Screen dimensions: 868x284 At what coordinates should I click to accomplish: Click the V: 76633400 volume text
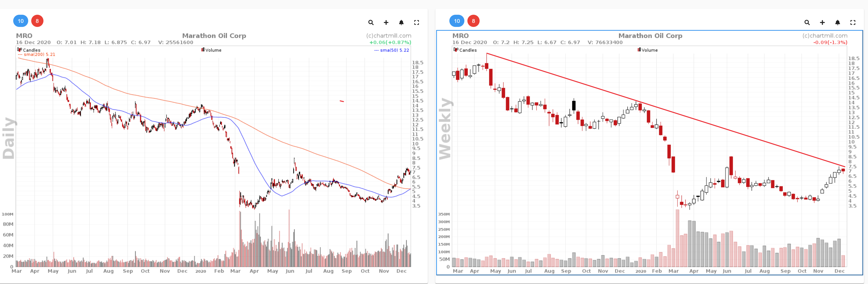pyautogui.click(x=605, y=42)
